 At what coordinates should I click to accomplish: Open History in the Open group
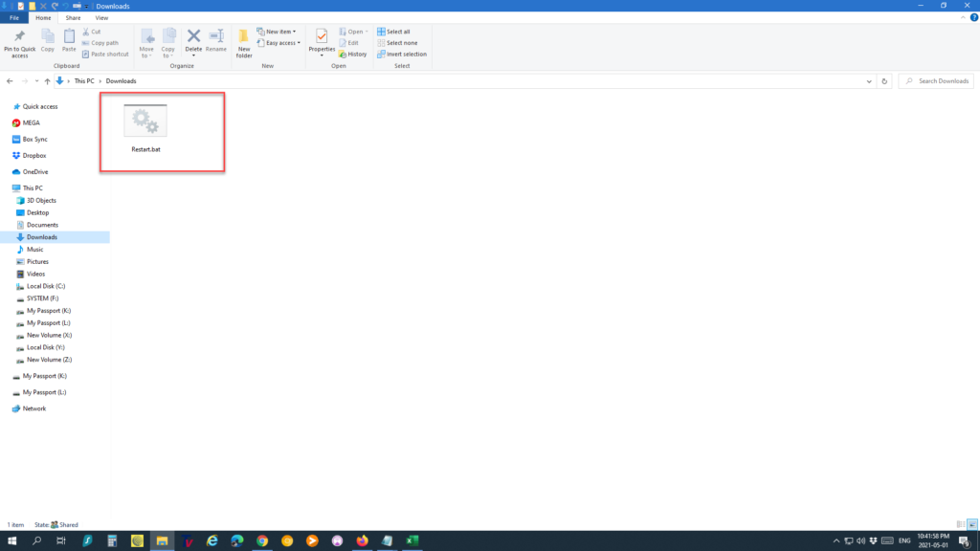coord(352,55)
